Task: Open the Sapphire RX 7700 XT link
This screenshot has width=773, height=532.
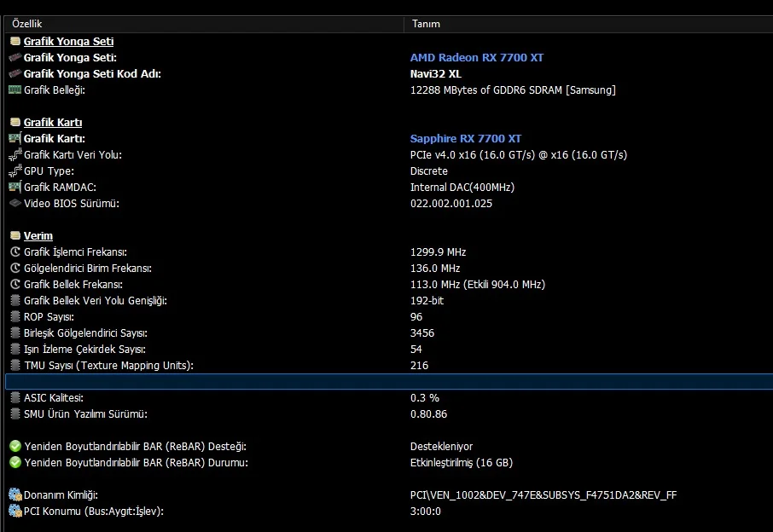Action: [466, 139]
